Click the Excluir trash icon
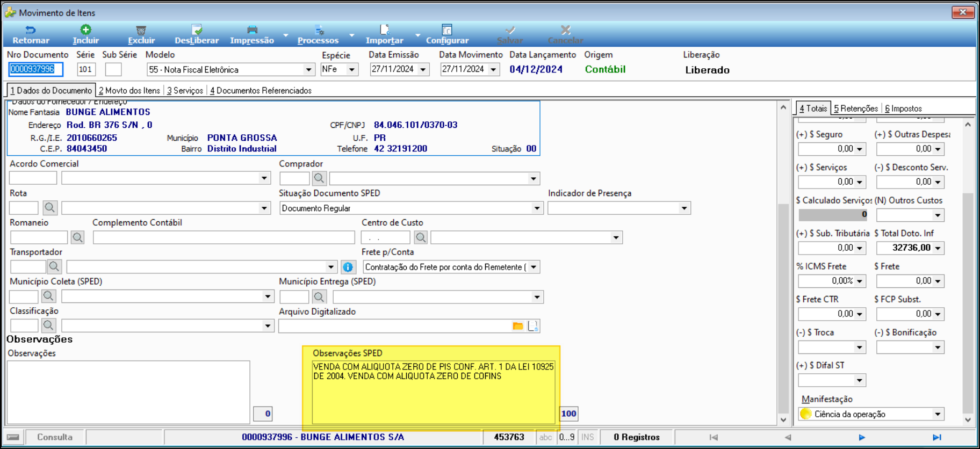This screenshot has height=449, width=980. [141, 30]
